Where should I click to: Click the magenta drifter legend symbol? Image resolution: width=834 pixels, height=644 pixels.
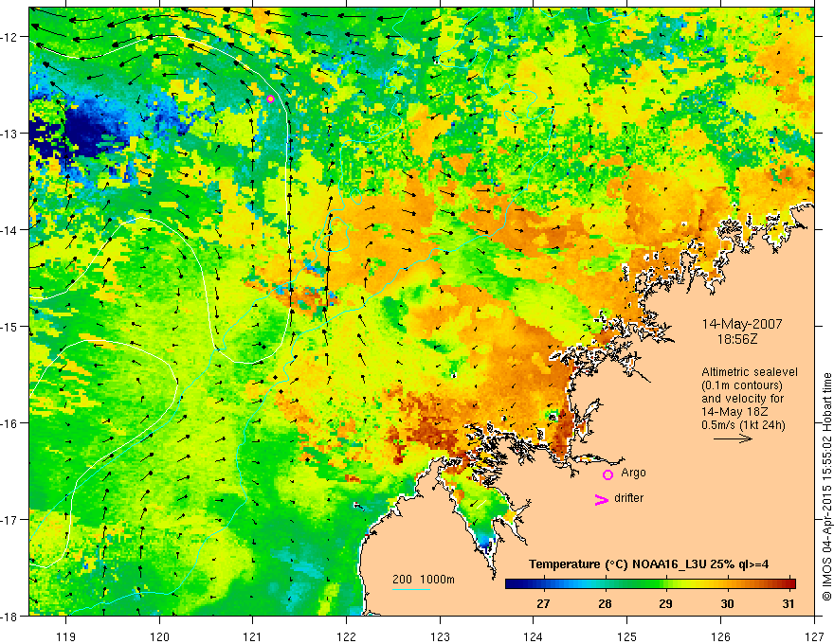[601, 499]
